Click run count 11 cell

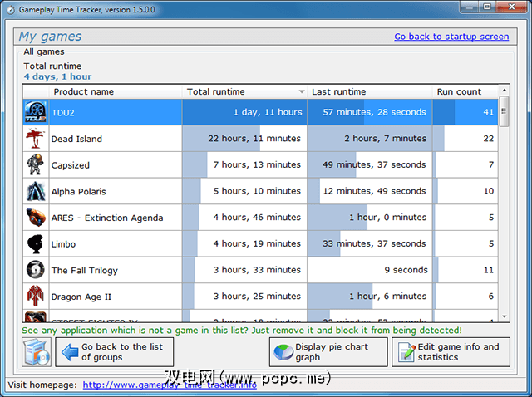(465, 270)
